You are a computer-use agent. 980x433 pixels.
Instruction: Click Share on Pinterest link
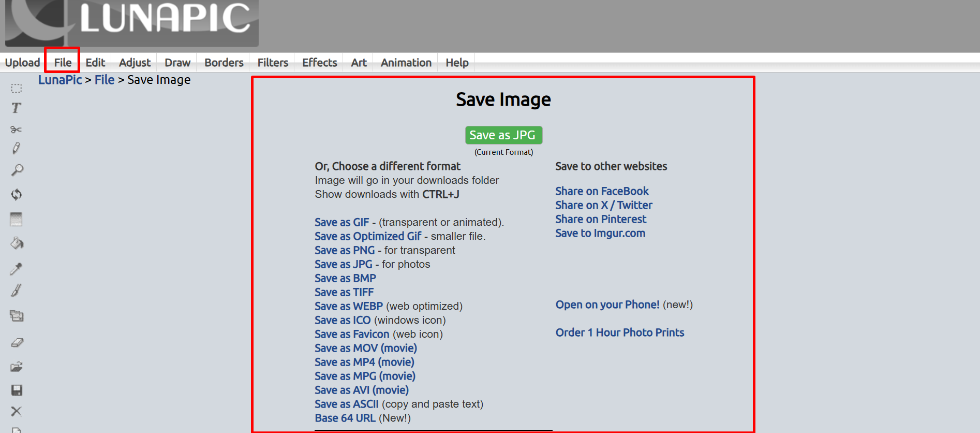(601, 219)
